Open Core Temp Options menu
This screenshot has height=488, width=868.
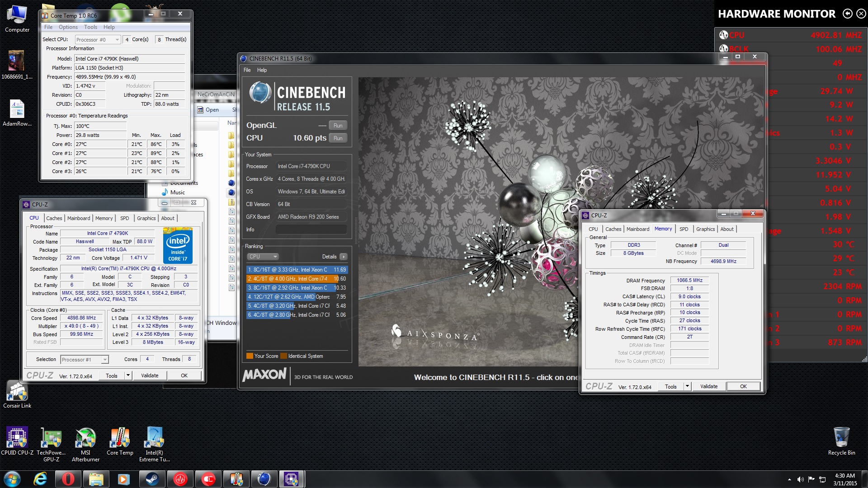(x=68, y=27)
